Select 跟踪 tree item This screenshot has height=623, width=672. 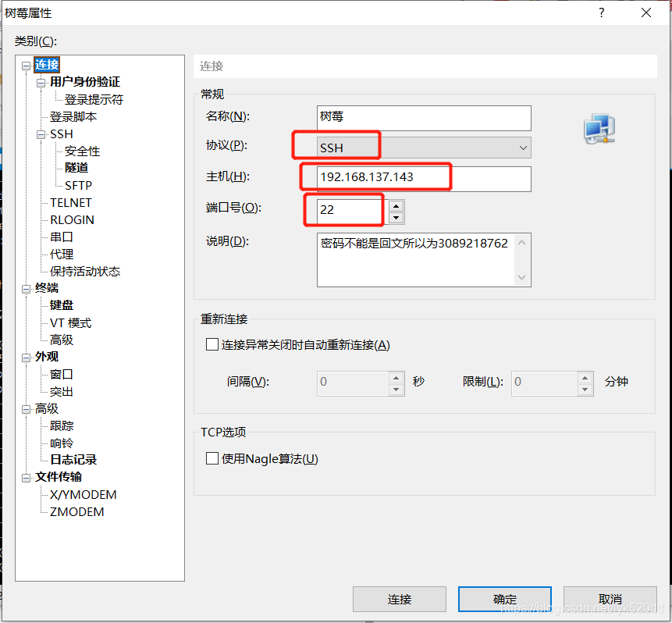click(x=62, y=425)
